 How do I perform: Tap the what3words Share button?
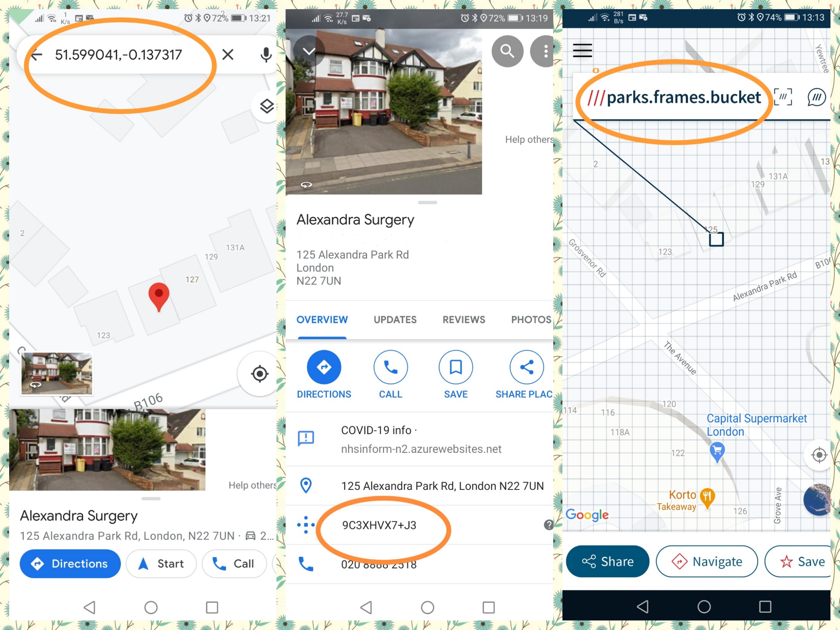click(x=607, y=561)
